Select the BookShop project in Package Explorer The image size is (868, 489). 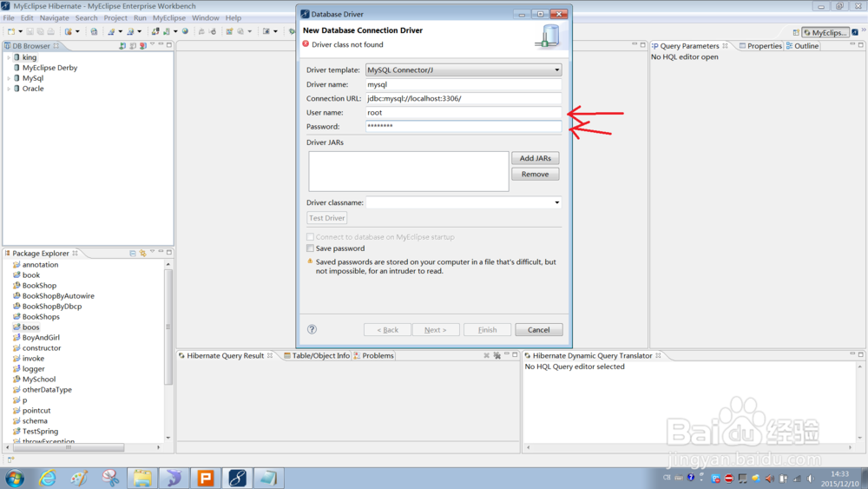pos(39,285)
